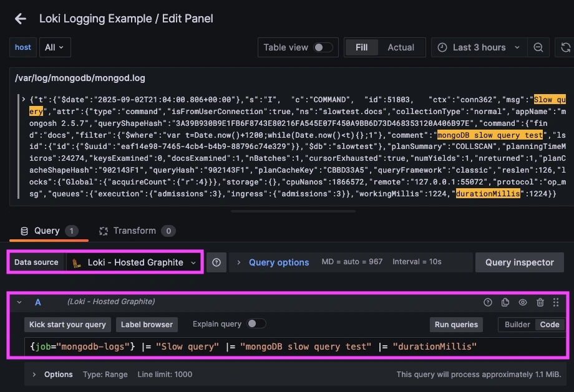574x392 pixels.
Task: Click the horizontal scrollbar under the log panel
Action: coord(293,211)
